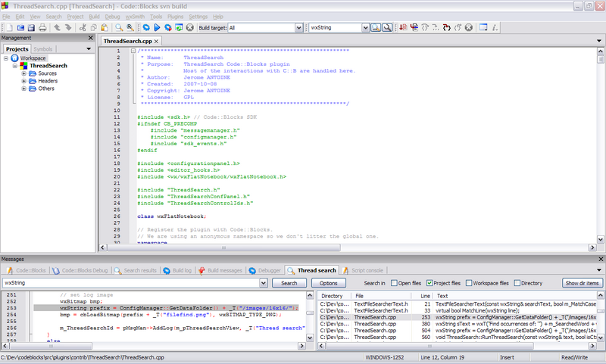Image resolution: width=606 pixels, height=364 pixels.
Task: Enable the Directory search checkbox
Action: [x=517, y=283]
